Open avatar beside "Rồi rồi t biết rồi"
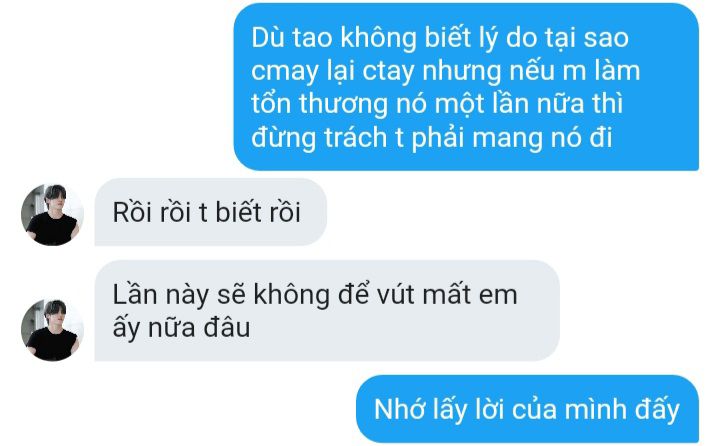 [x=53, y=215]
